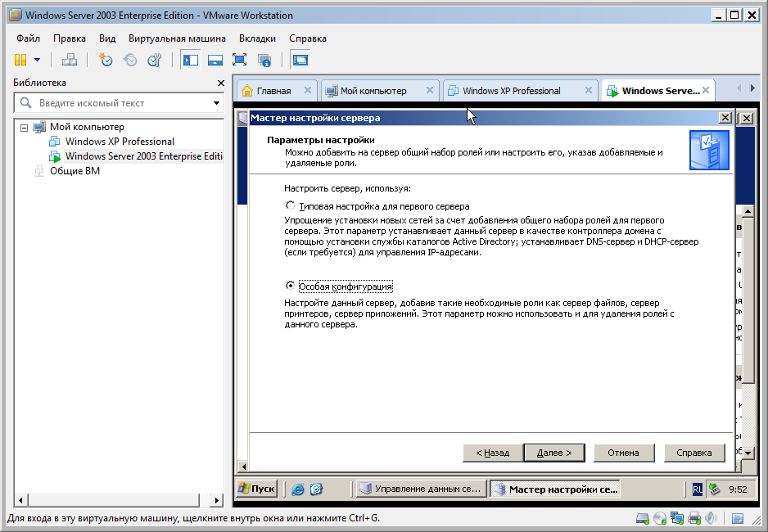
Task: Click the pause virtual machine toolbar icon
Action: (x=20, y=61)
